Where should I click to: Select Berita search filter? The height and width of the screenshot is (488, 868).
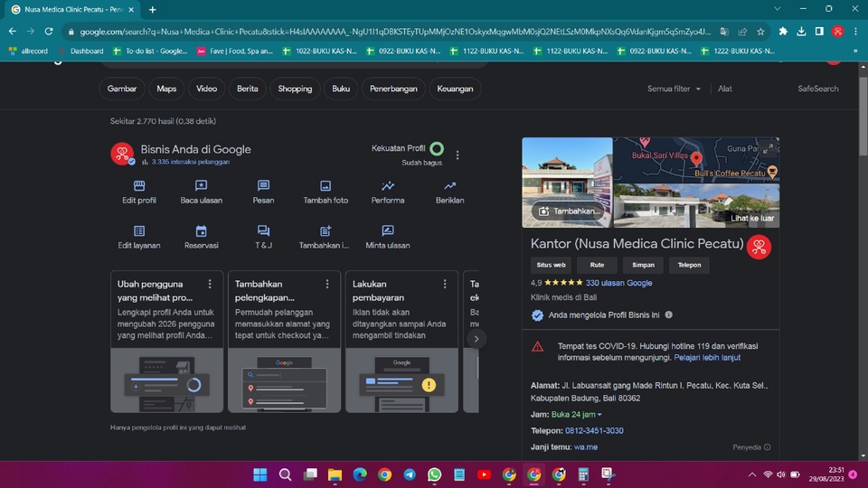(x=248, y=89)
